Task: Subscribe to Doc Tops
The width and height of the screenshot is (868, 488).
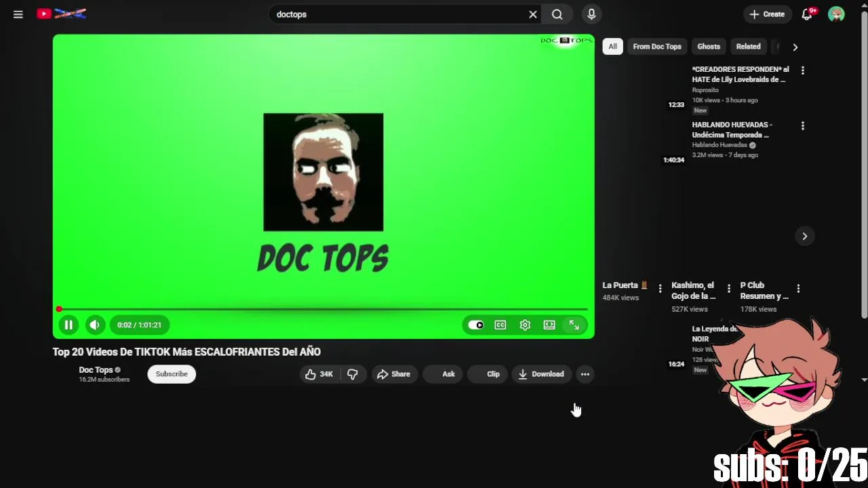Action: click(x=172, y=374)
